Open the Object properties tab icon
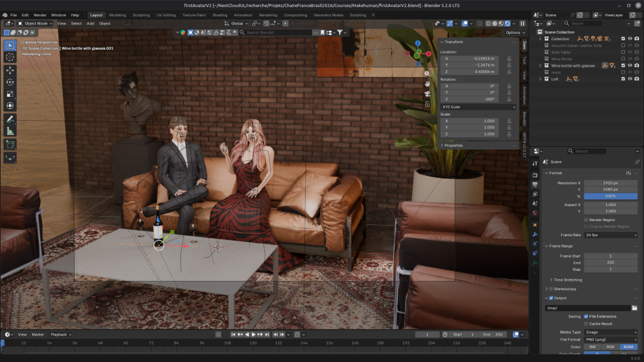The width and height of the screenshot is (644, 362). pyautogui.click(x=535, y=225)
